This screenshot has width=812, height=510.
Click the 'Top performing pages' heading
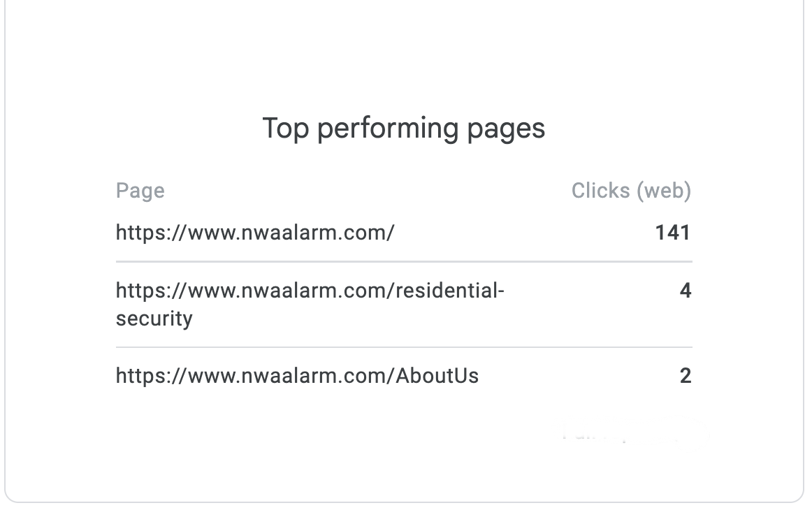[403, 129]
